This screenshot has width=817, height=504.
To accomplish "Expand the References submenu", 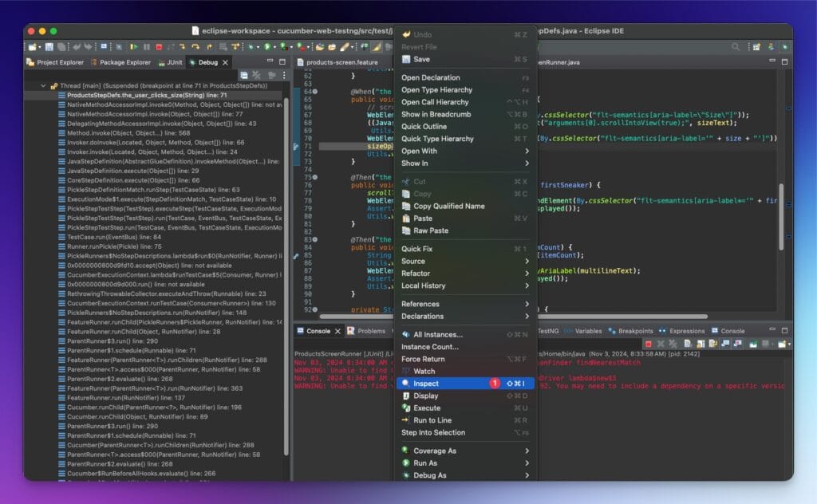I will [465, 304].
